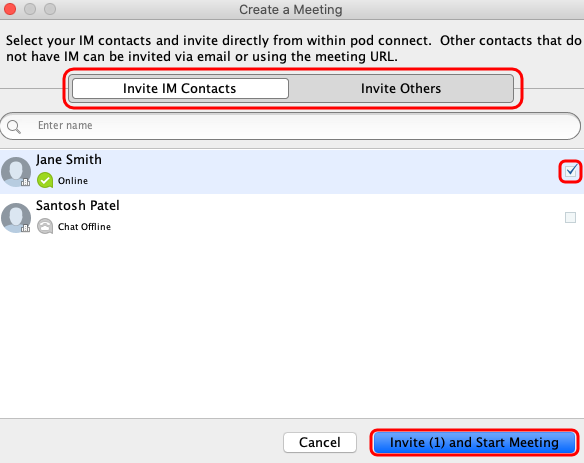584x463 pixels.
Task: Click the Create a Meeting title bar
Action: coord(291,9)
